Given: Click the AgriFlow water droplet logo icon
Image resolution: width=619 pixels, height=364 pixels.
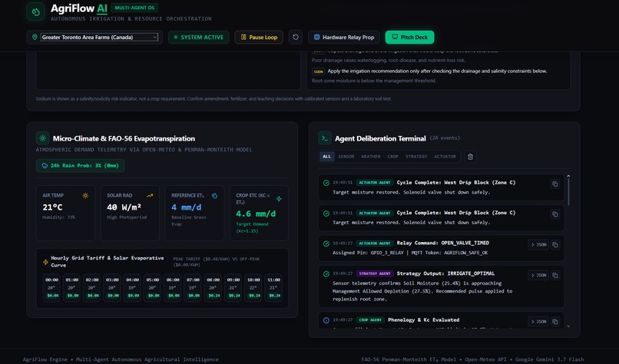Looking at the screenshot, I should (x=35, y=12).
